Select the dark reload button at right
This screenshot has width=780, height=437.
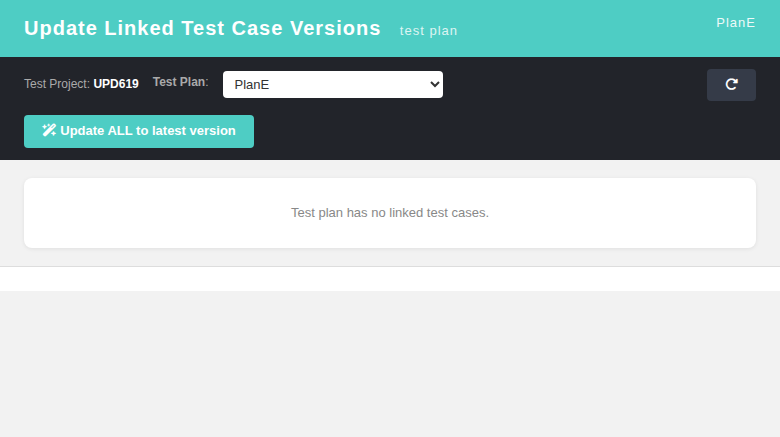731,85
